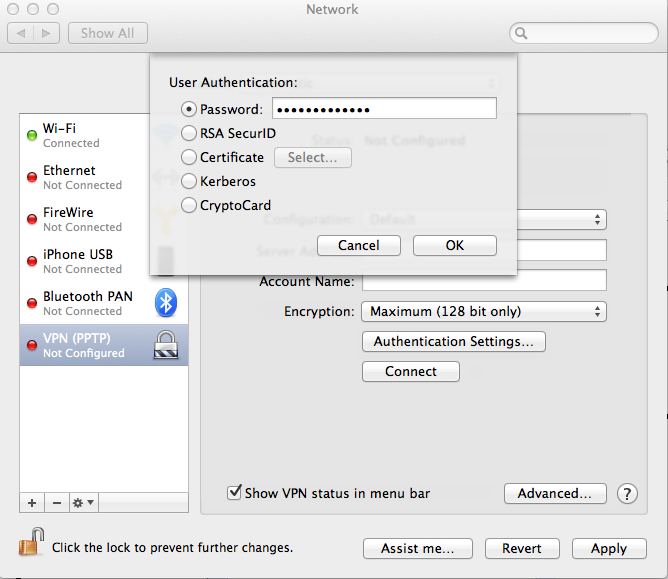
Task: Click the Cancel button in the dialog
Action: (x=359, y=245)
